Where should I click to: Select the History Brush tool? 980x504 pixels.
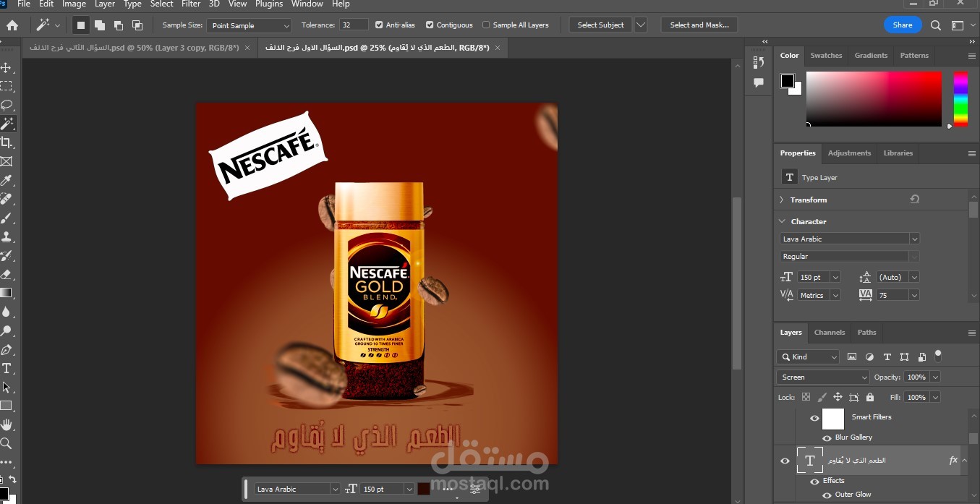7,255
